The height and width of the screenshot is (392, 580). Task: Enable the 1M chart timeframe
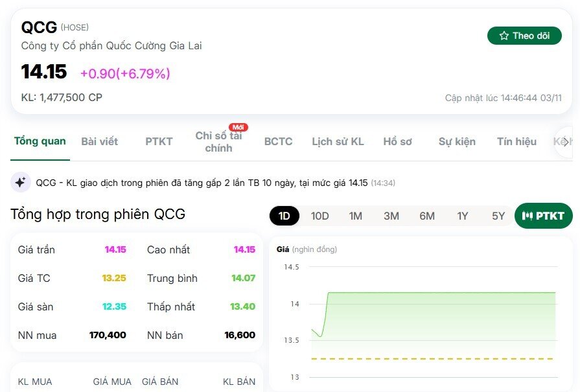[355, 216]
